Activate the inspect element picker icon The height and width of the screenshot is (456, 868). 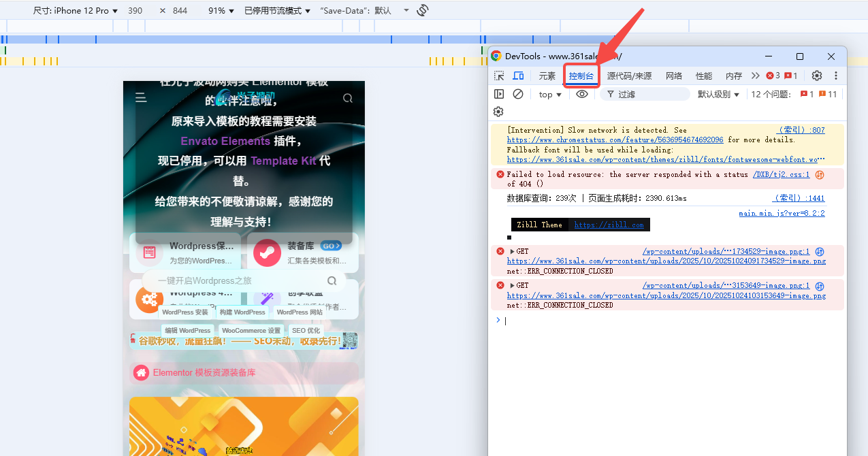pos(499,76)
